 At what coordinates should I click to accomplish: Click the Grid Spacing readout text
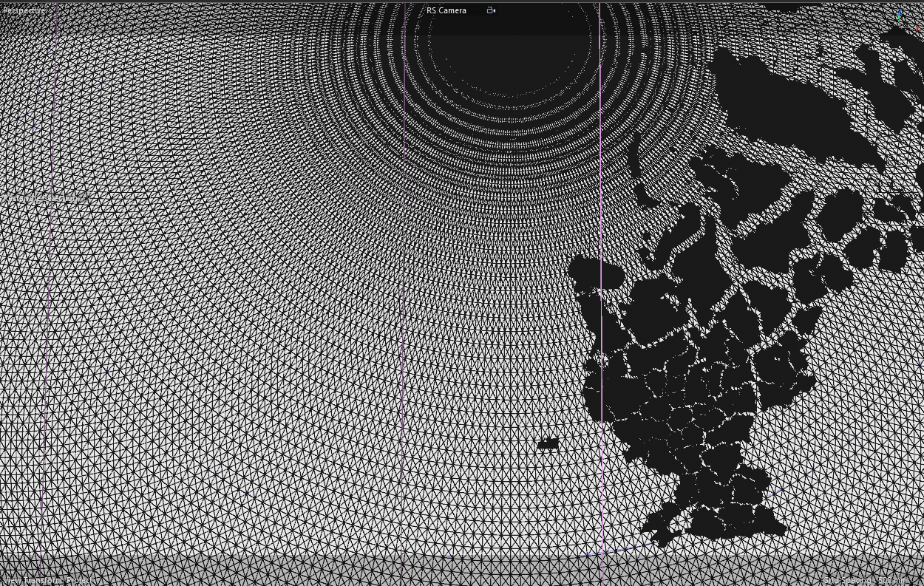pyautogui.click(x=865, y=581)
